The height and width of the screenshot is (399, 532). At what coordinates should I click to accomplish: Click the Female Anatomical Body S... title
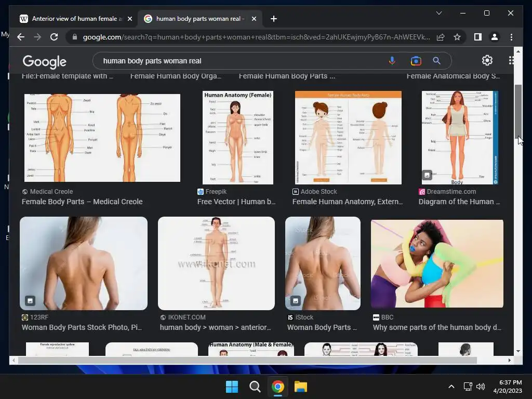(453, 76)
